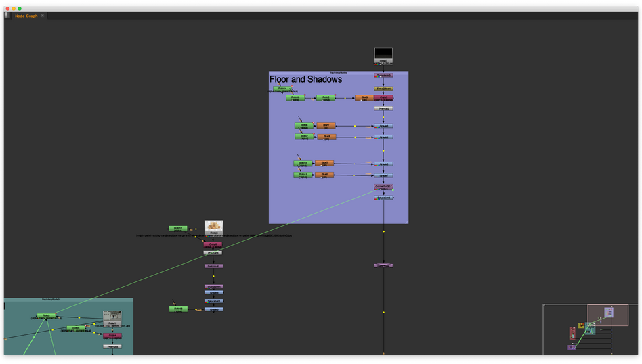
Task: Click the navigator minimap view rectangle
Action: tap(608, 315)
